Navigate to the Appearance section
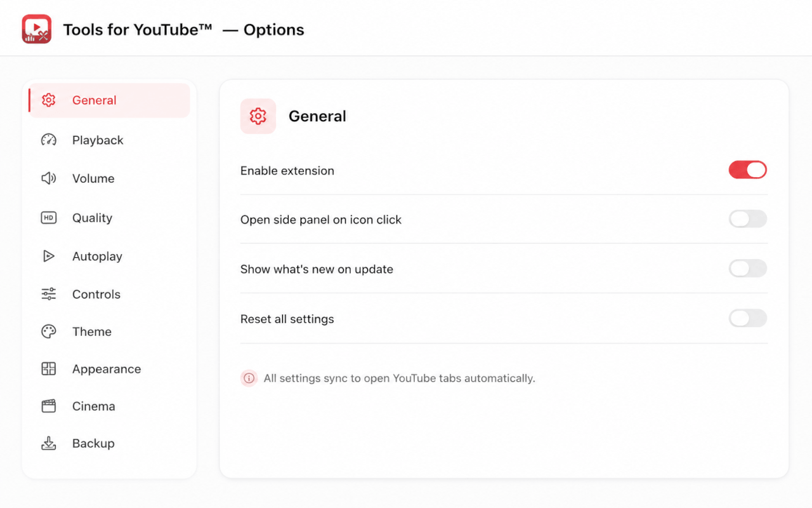Image resolution: width=812 pixels, height=508 pixels. (109, 369)
